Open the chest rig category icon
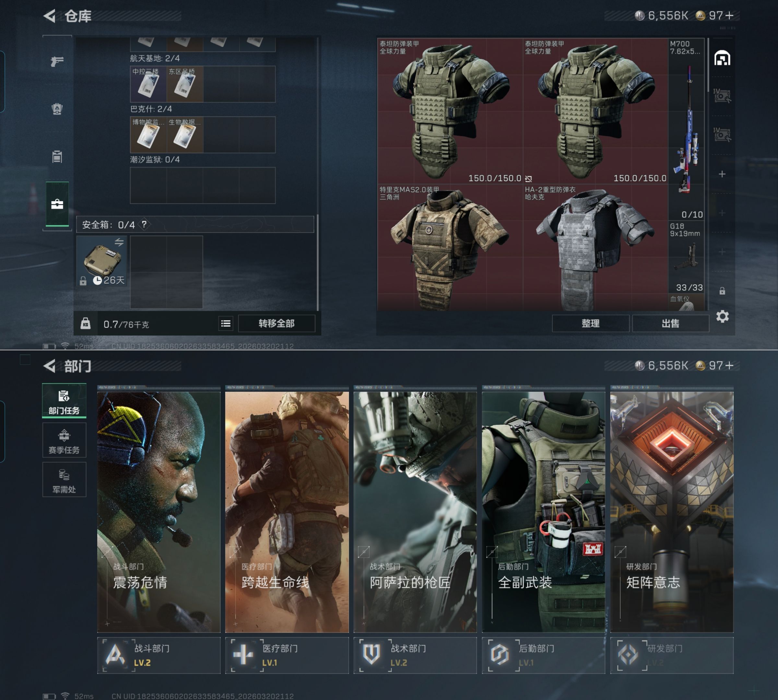 click(x=57, y=157)
